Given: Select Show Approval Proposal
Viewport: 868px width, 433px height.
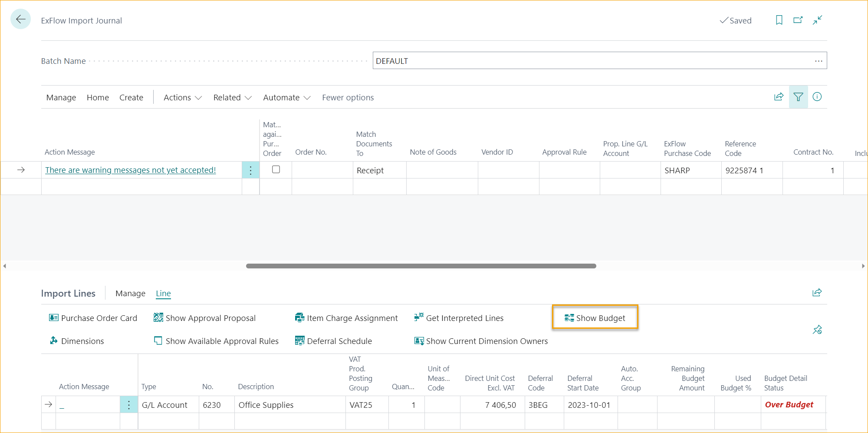Looking at the screenshot, I should 210,317.
